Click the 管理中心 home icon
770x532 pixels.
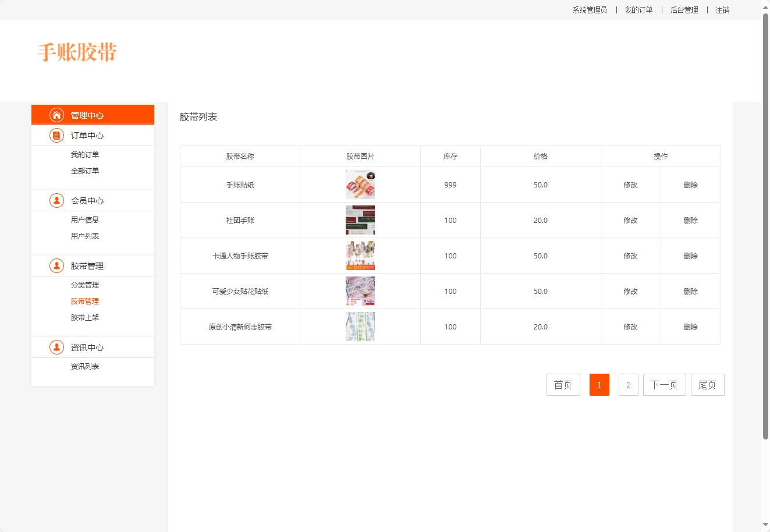coord(56,115)
